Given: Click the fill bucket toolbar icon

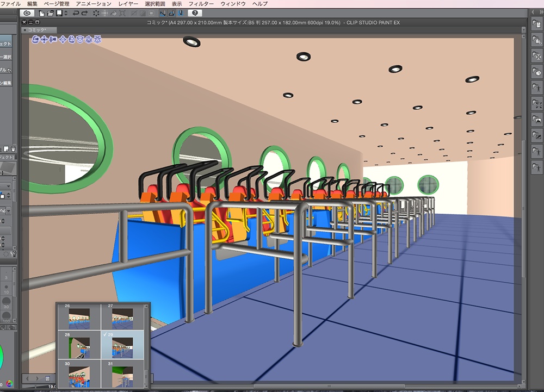Looking at the screenshot, I should coord(114,13).
